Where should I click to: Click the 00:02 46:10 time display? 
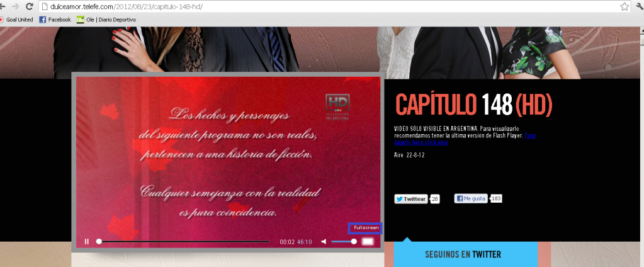(x=296, y=242)
